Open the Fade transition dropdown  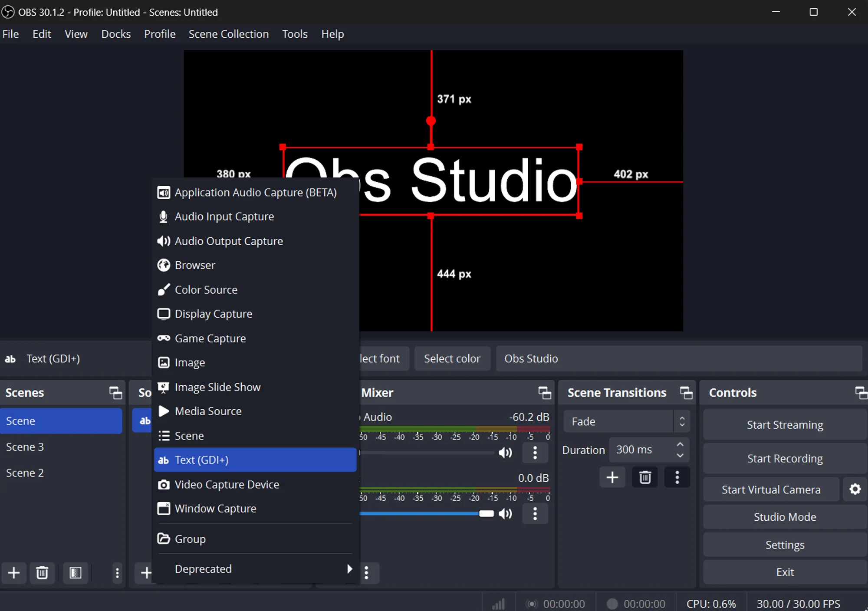[x=626, y=421]
